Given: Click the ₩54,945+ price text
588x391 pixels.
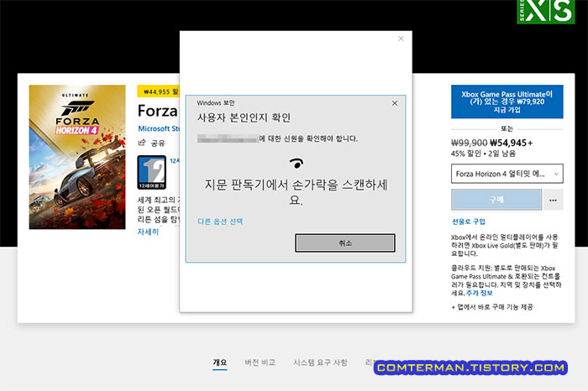Looking at the screenshot, I should 512,143.
